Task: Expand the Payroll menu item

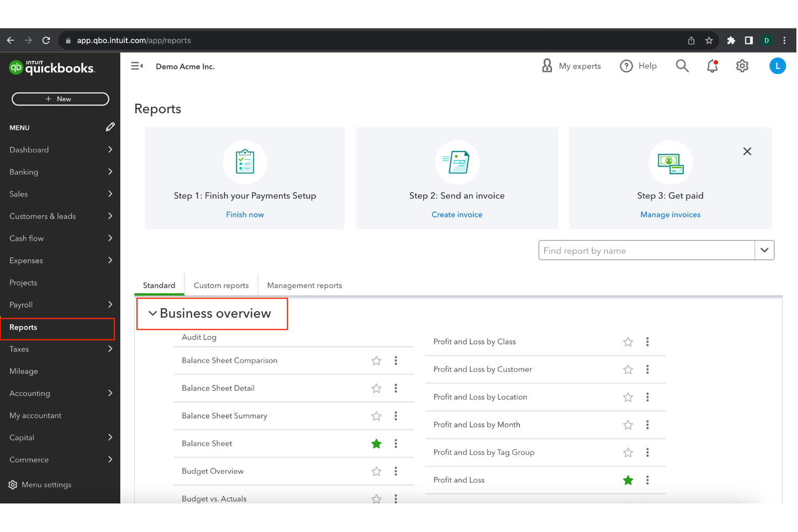Action: click(109, 305)
